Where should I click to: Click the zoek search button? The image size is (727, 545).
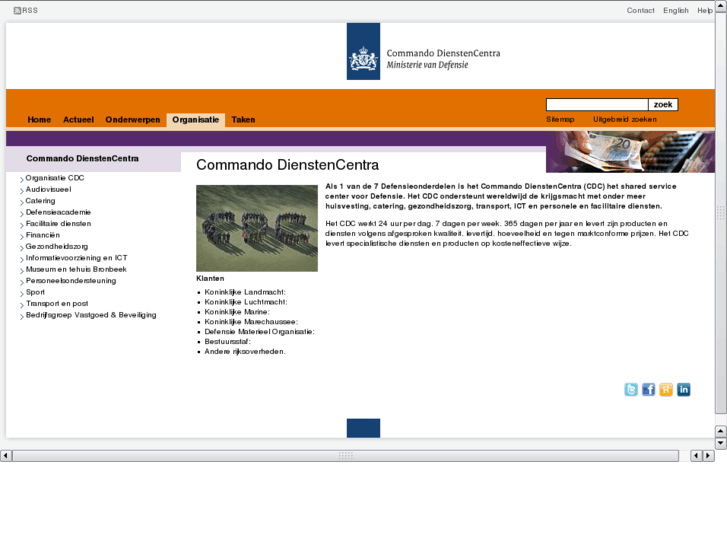pyautogui.click(x=663, y=104)
